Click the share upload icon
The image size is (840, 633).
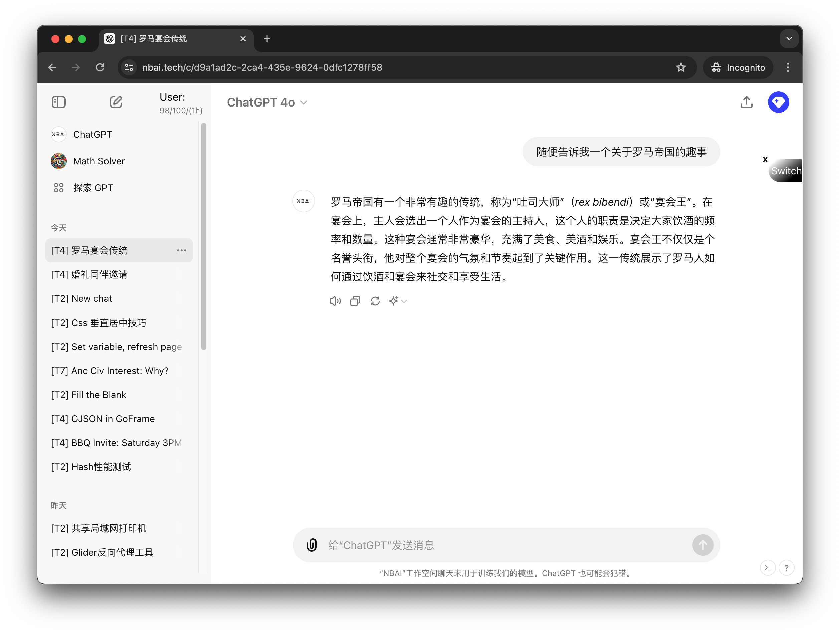(746, 102)
